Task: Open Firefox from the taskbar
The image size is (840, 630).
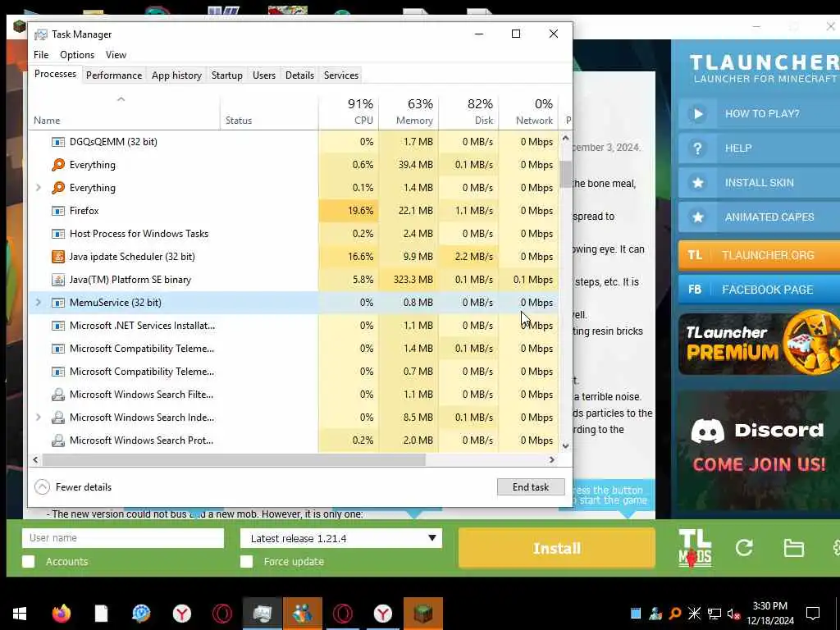Action: click(x=61, y=613)
